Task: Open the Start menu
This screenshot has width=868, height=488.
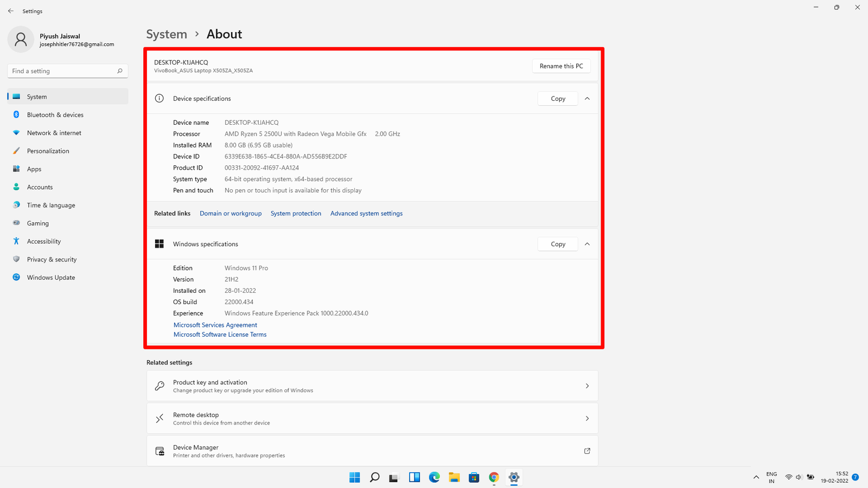Action: point(354,477)
